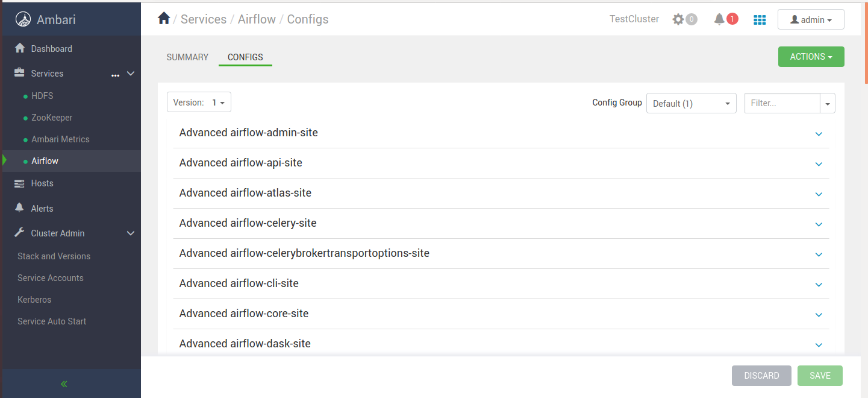Go to Alerts page
Viewport: 868px width, 398px height.
[x=42, y=209]
